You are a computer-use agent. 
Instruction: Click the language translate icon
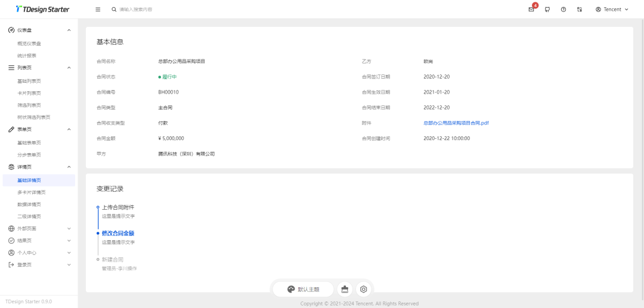tap(580, 10)
